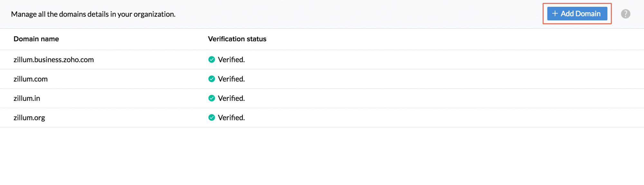Image resolution: width=644 pixels, height=185 pixels.
Task: Click the Domain name column header
Action: (x=36, y=39)
